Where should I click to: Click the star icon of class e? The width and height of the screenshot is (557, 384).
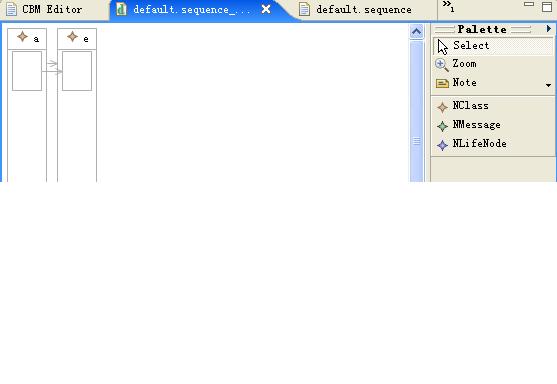[72, 37]
